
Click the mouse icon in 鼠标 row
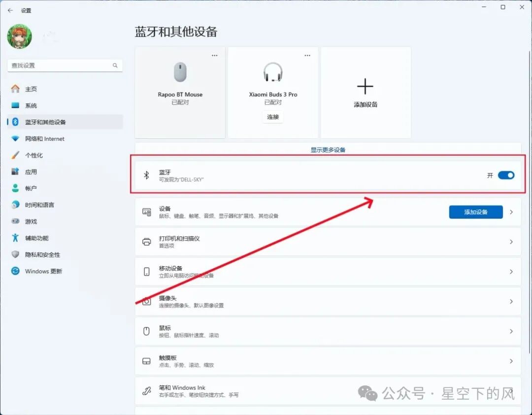point(147,331)
